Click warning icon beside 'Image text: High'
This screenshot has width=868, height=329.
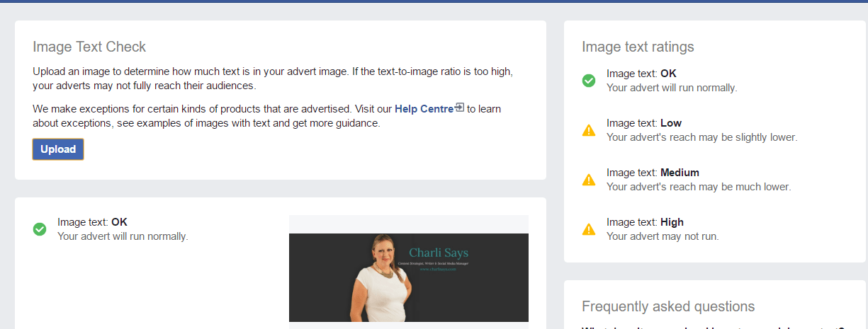pyautogui.click(x=589, y=229)
